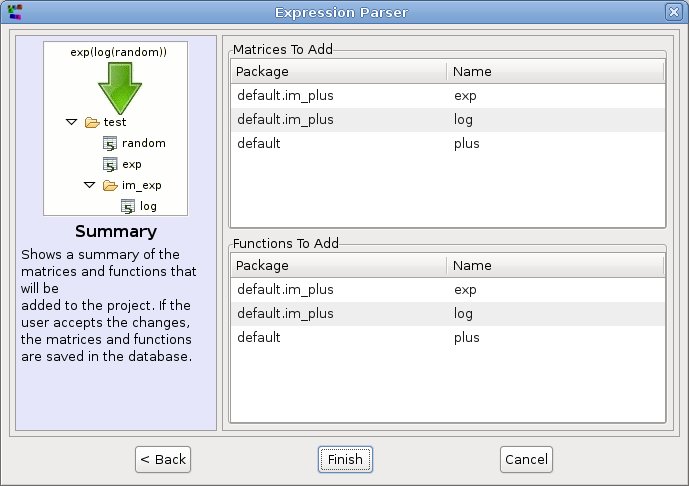Sort Matrices To Add by Package column
Viewport: 689px width, 486px height.
coord(338,72)
